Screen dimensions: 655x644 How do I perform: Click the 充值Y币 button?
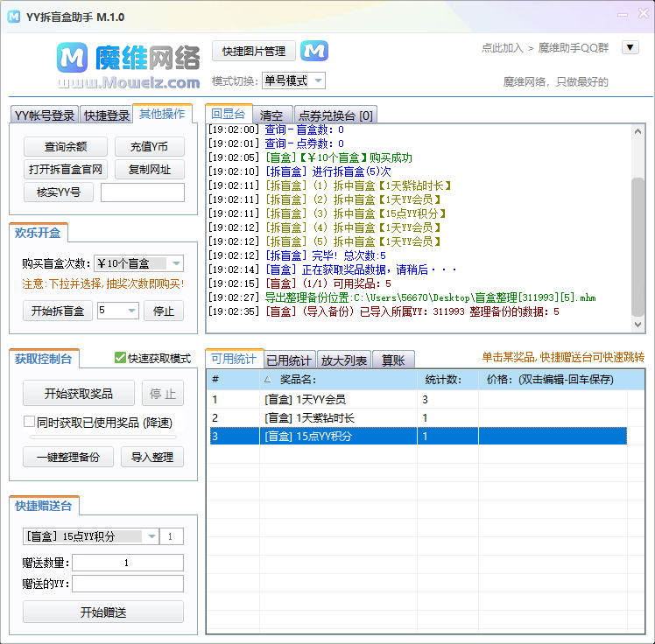(149, 146)
